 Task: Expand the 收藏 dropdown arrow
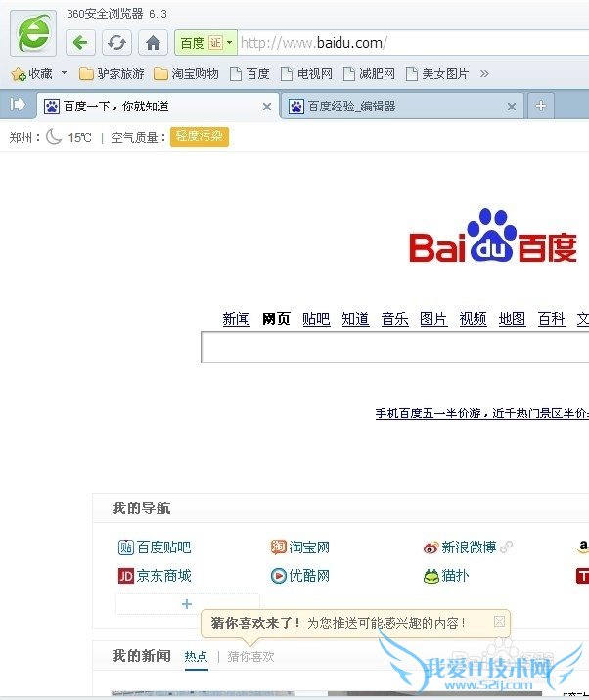tap(65, 72)
